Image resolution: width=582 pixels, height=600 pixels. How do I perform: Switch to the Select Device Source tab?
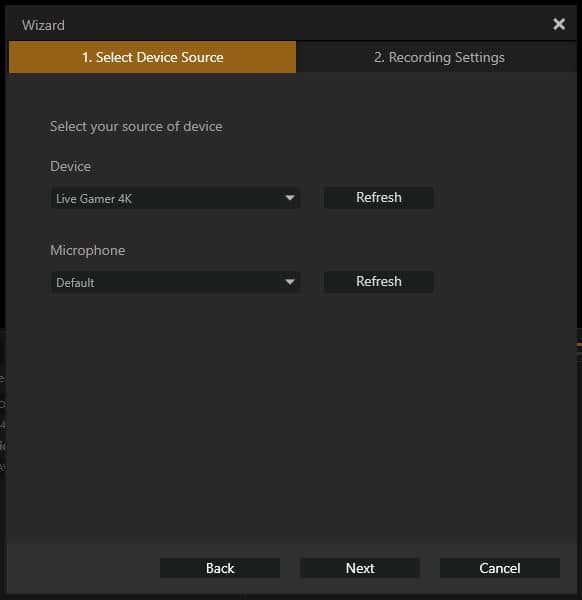pyautogui.click(x=152, y=57)
